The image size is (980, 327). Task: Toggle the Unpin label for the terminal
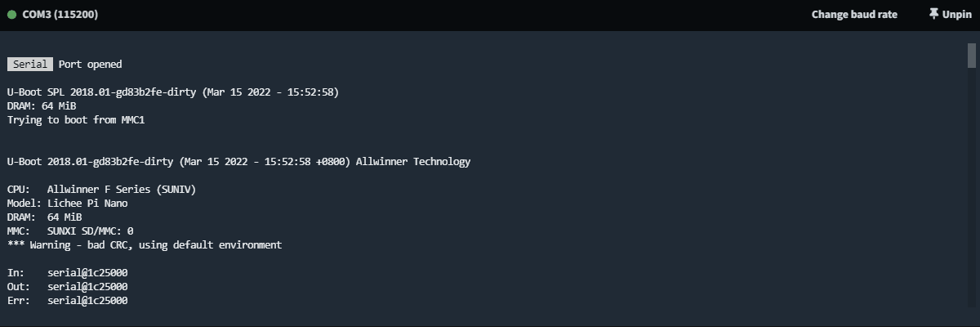(957, 15)
